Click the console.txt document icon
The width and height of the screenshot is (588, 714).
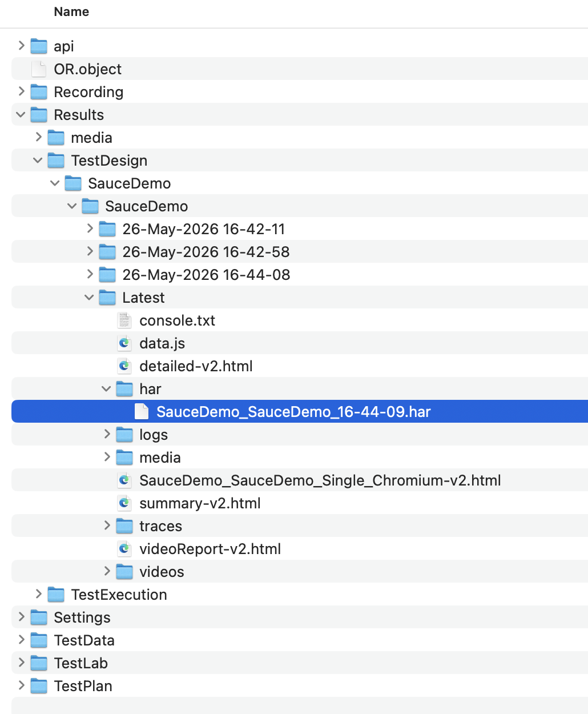(124, 320)
